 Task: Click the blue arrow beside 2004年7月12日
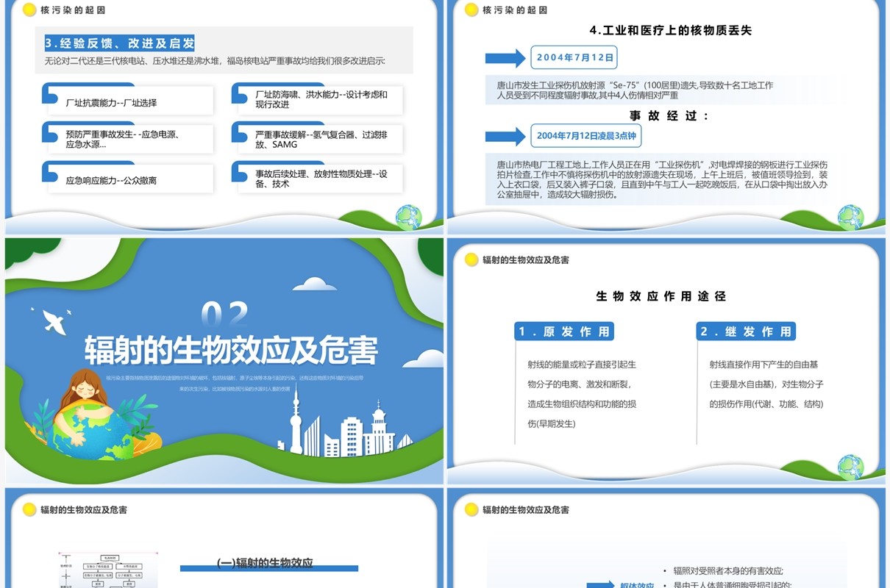pyautogui.click(x=505, y=57)
